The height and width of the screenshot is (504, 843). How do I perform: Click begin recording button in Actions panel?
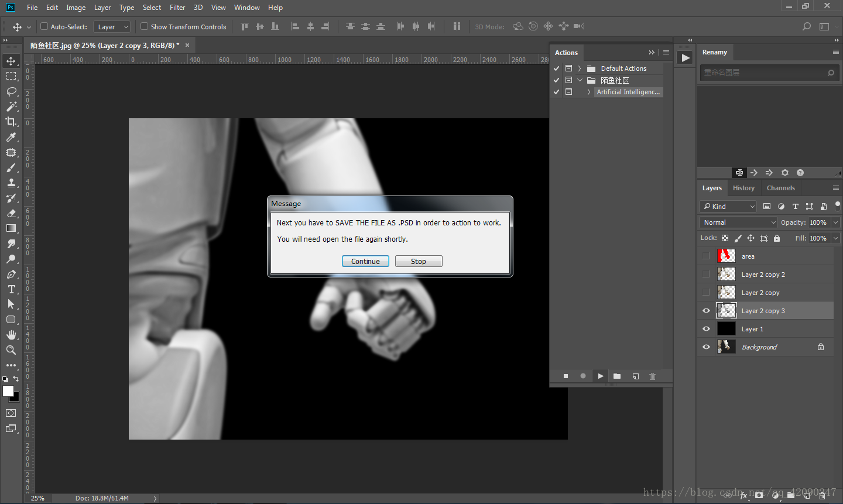click(x=583, y=376)
